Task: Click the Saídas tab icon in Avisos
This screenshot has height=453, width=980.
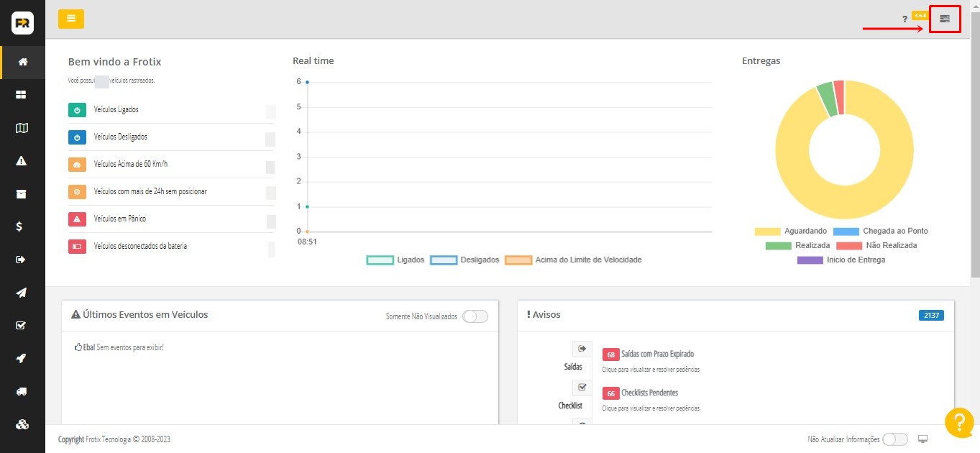Action: (582, 349)
